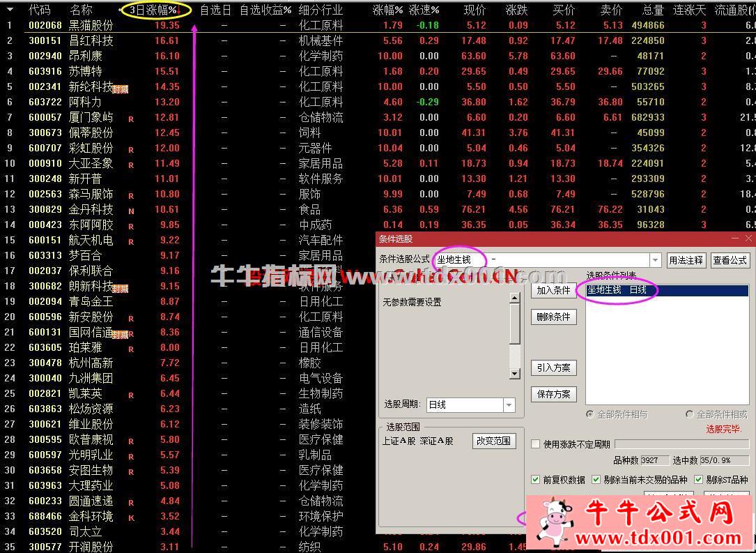756x553 pixels.
Task: Click the 封减 tag on 国网信通
Action: [121, 335]
